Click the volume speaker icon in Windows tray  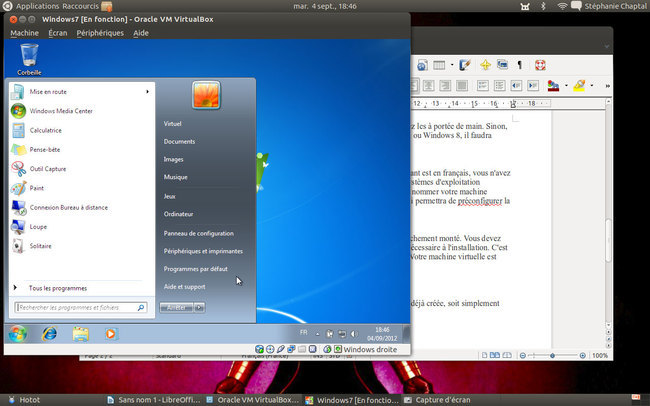(354, 333)
